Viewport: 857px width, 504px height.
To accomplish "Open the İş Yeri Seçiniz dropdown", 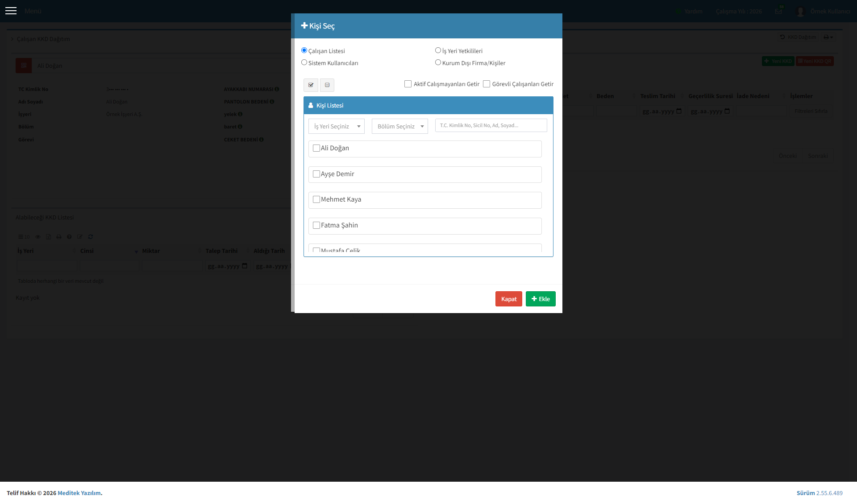I will coord(337,126).
